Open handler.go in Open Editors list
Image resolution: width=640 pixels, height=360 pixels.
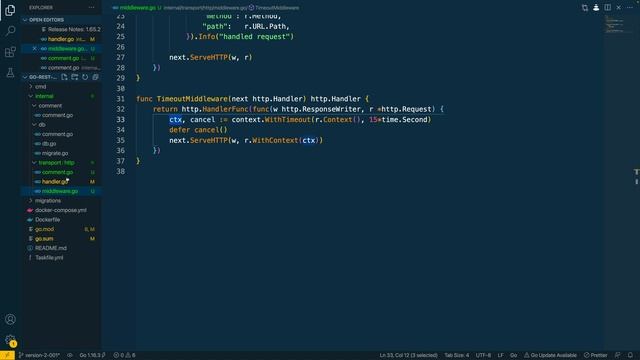[x=61, y=39]
